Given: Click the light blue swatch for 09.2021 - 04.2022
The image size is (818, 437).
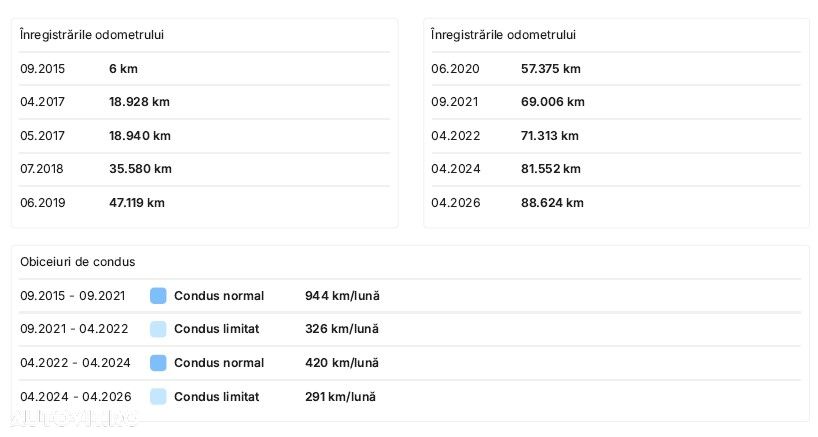Looking at the screenshot, I should [158, 329].
